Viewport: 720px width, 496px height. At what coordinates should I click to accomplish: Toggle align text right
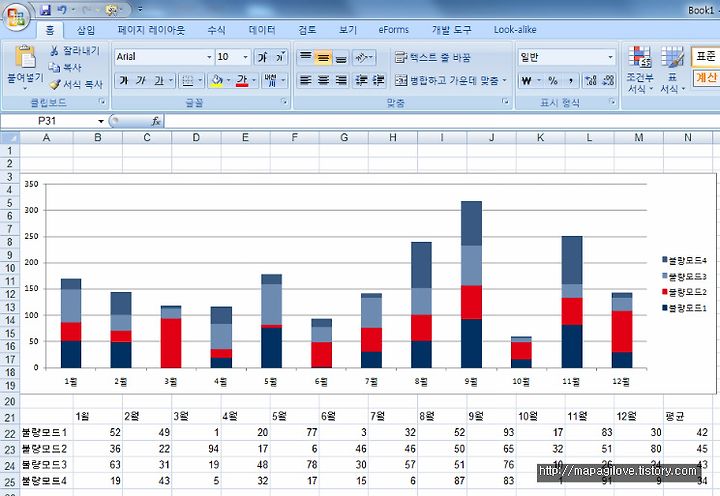point(341,80)
